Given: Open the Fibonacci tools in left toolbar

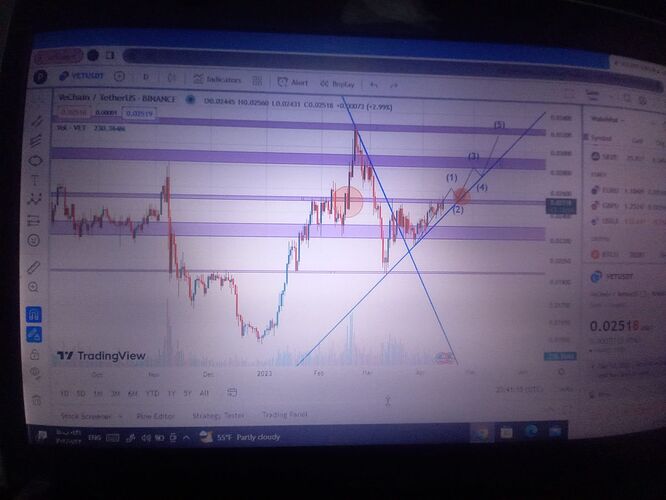Looking at the screenshot, I should (x=37, y=140).
